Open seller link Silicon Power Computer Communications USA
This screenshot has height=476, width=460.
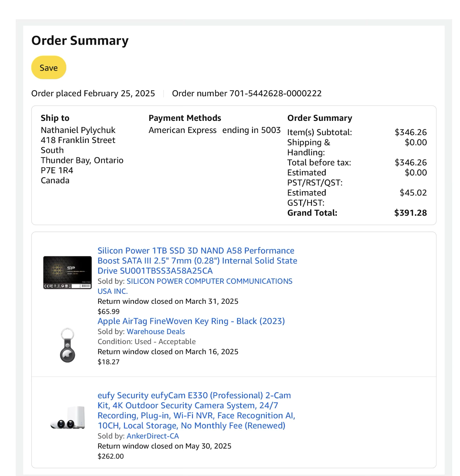pos(209,281)
